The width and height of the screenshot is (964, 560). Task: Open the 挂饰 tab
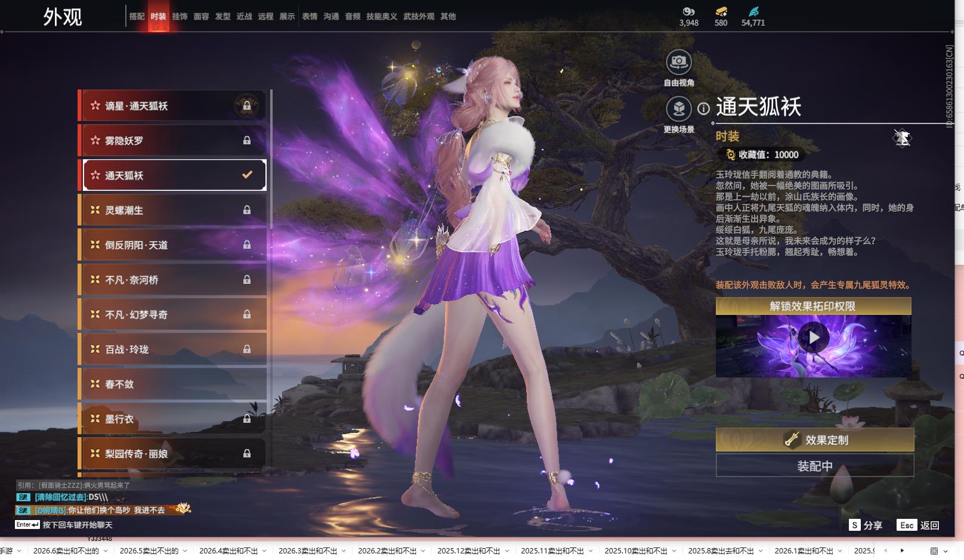pyautogui.click(x=180, y=16)
